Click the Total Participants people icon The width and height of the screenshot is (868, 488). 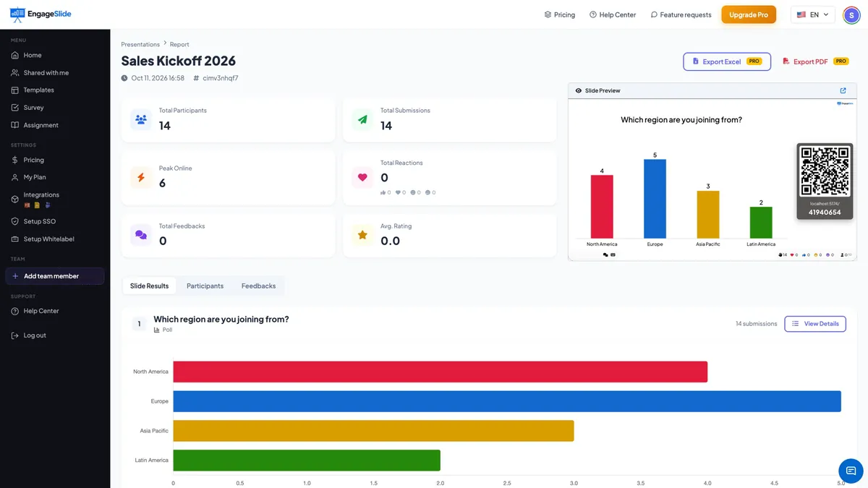pyautogui.click(x=141, y=119)
